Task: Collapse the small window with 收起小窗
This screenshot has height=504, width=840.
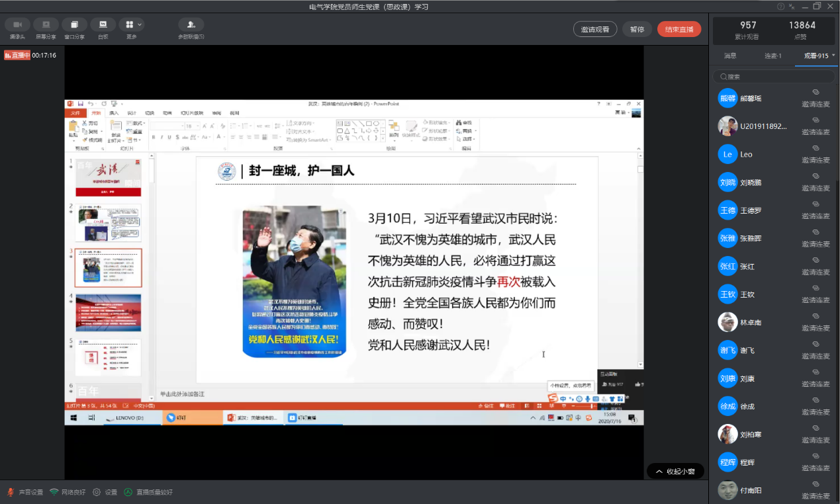Action: click(x=675, y=472)
